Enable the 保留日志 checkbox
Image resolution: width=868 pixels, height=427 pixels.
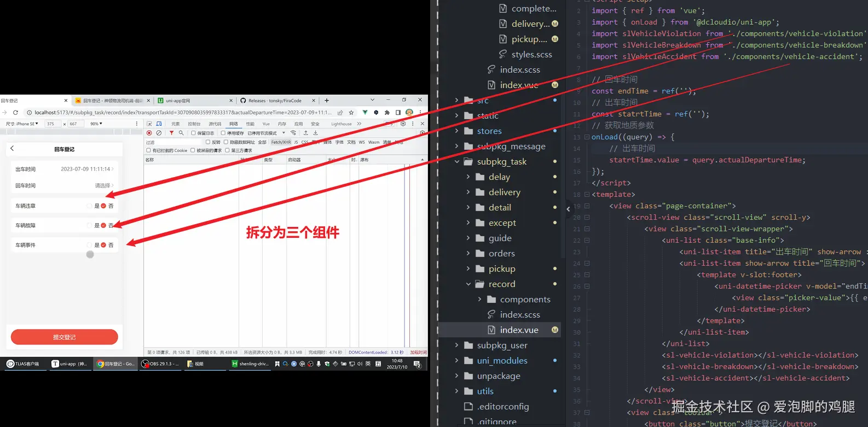(193, 133)
